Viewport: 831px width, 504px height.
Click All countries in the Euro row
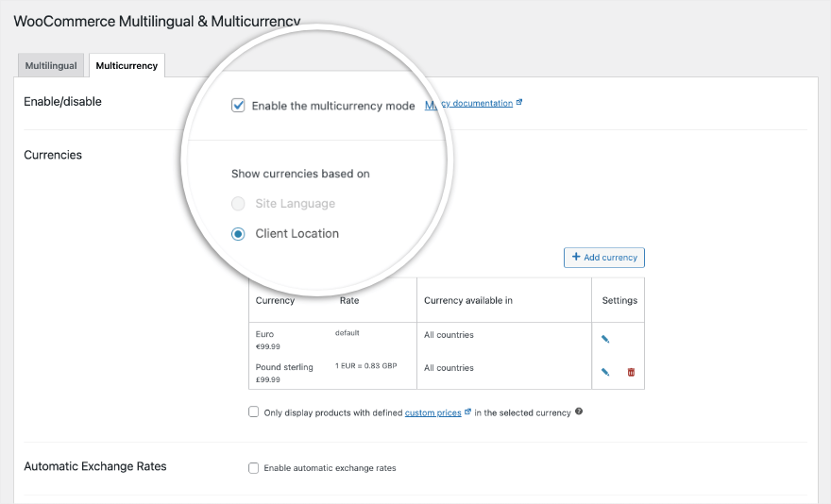coord(449,335)
